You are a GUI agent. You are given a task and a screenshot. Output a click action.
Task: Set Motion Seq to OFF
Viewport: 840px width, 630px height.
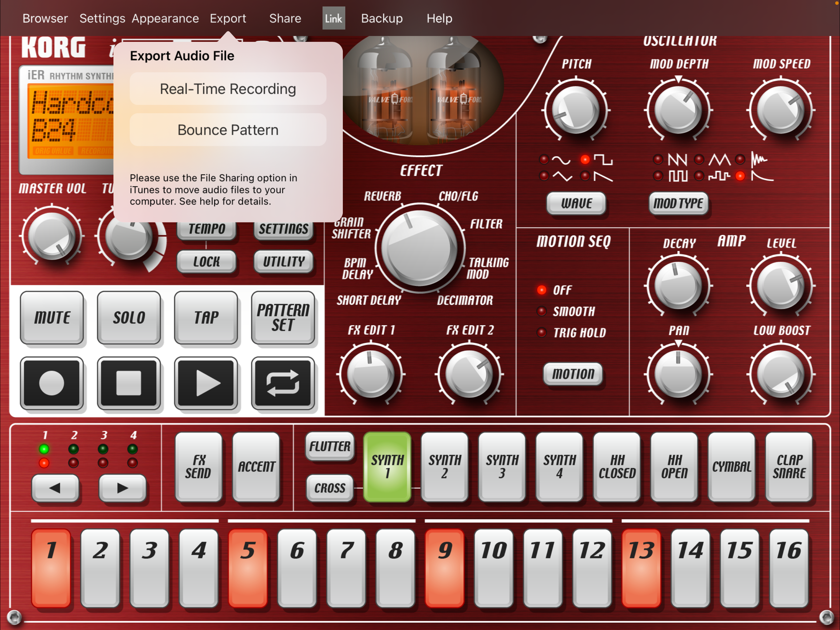542,290
